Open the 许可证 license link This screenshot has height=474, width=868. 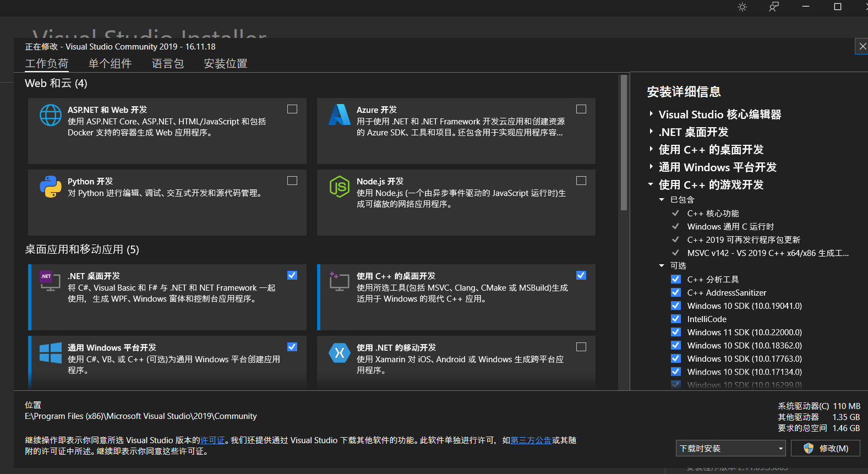(212, 440)
